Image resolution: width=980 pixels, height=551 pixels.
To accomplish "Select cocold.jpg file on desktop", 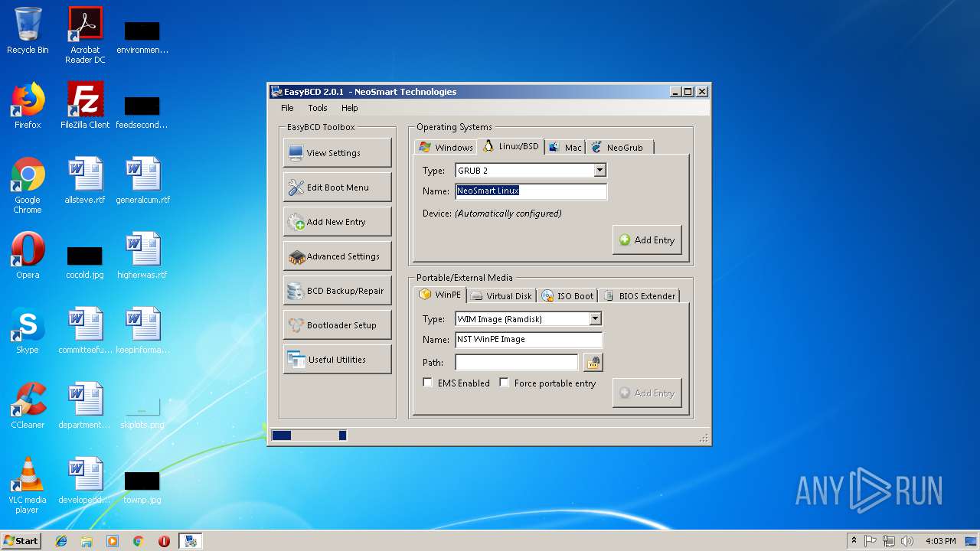I will (85, 263).
